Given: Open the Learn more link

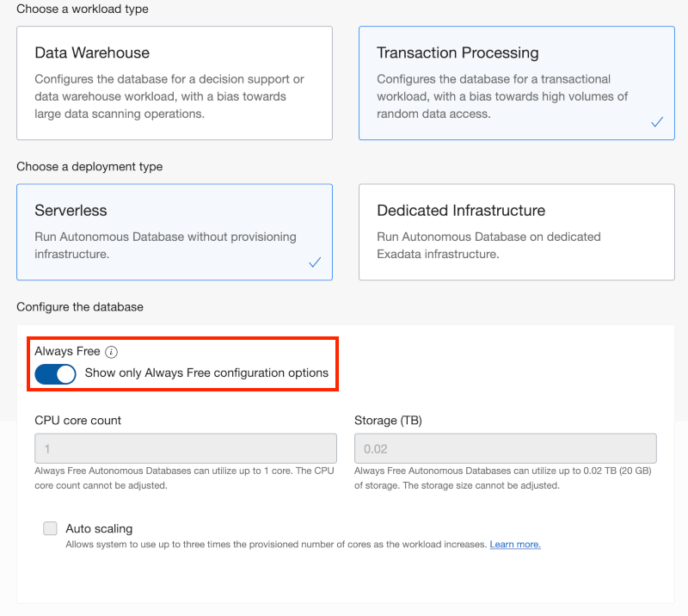Looking at the screenshot, I should coord(515,545).
